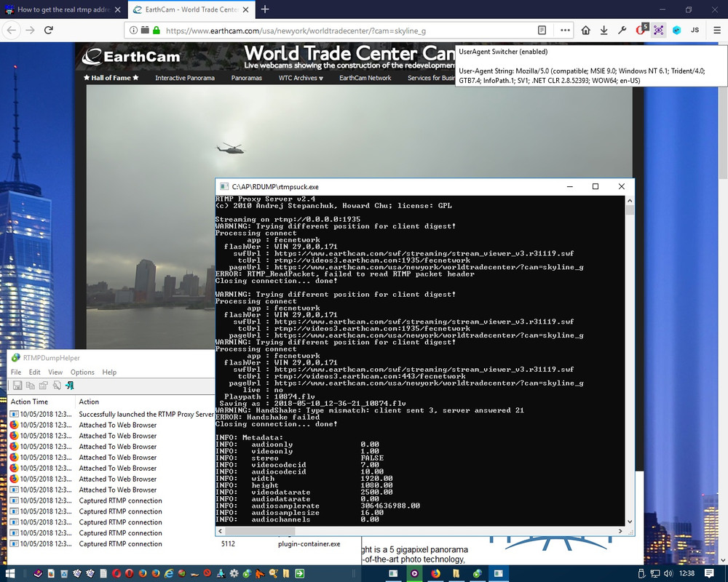The height and width of the screenshot is (582, 728).
Task: Click the rtmpsuck.exe console title icon
Action: coord(224,186)
